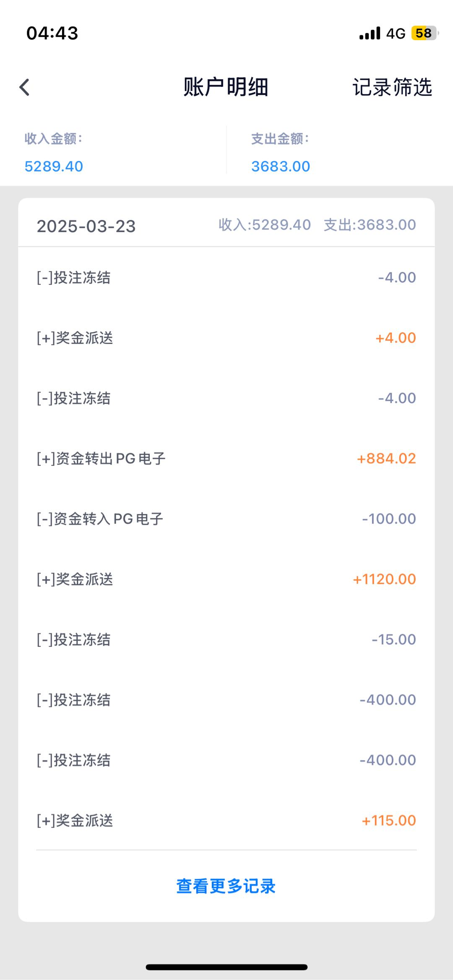Tap the battery indicator in status bar

click(x=424, y=33)
